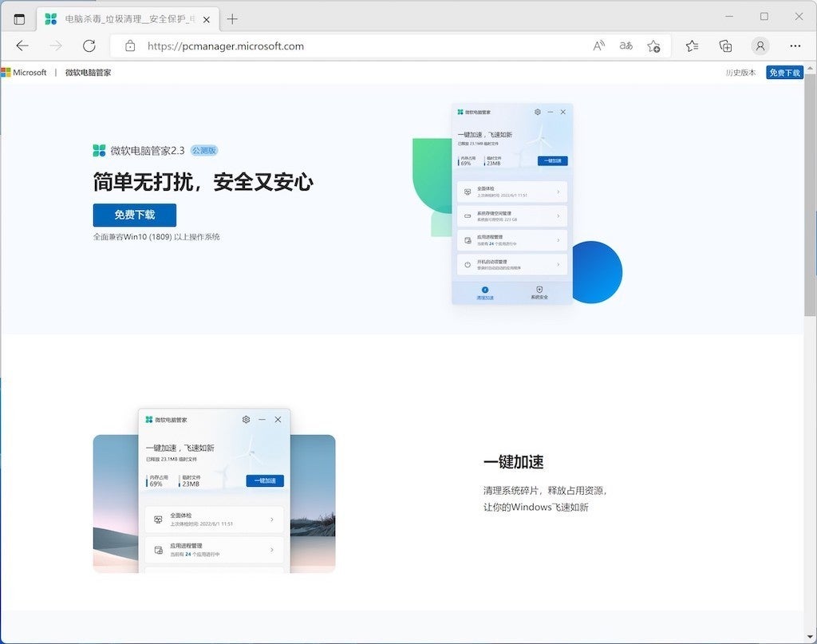
Task: Click 一键加速 button in top app preview
Action: click(552, 160)
